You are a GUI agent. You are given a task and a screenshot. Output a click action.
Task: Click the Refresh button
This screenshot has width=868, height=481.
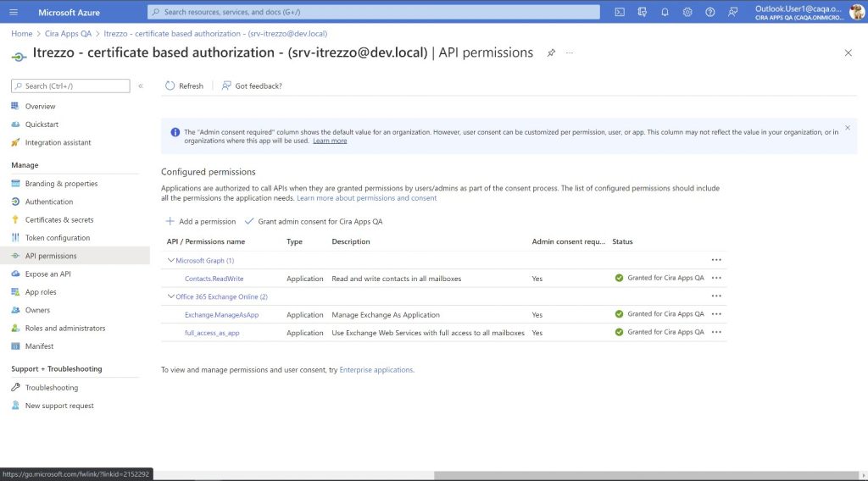[x=184, y=86]
